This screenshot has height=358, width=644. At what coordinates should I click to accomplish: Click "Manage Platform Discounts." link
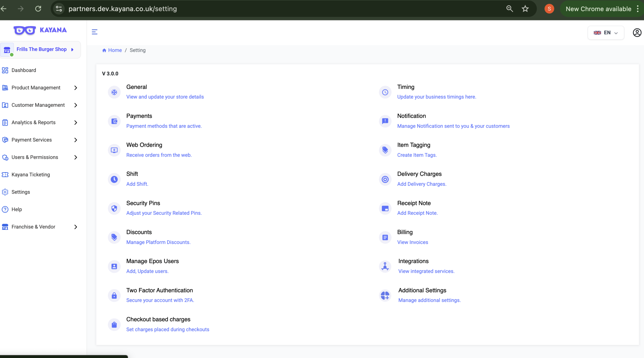pos(158,242)
